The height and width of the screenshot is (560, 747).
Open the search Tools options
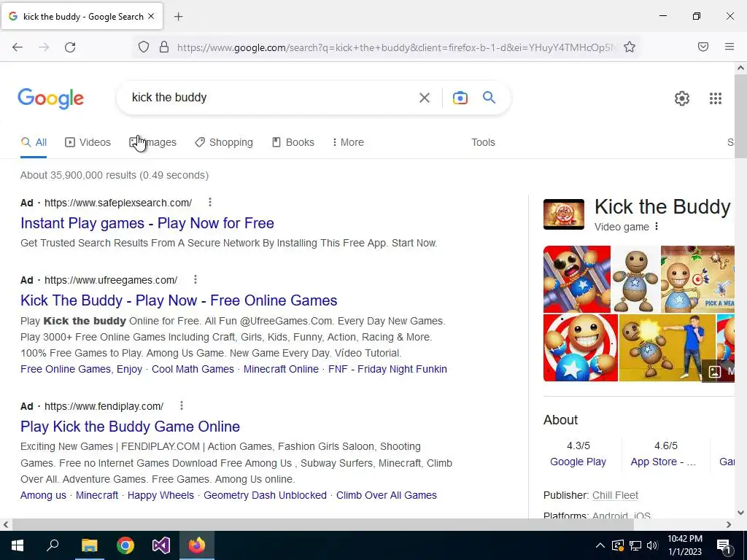pos(483,142)
